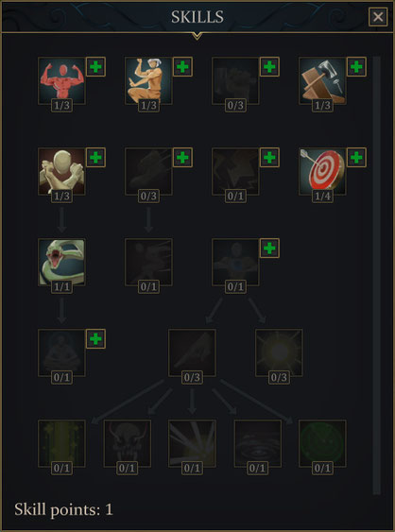Click the crouching martial artist skill icon
The width and height of the screenshot is (395, 532).
pos(148,80)
